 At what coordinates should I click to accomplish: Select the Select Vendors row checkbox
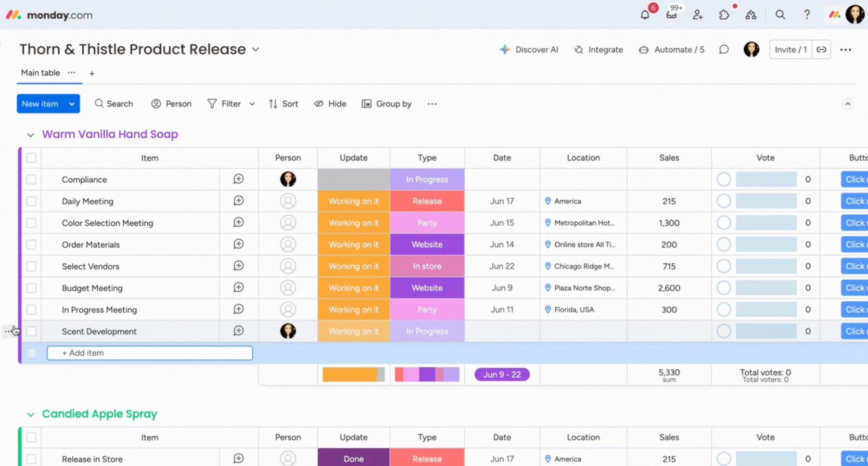[31, 266]
